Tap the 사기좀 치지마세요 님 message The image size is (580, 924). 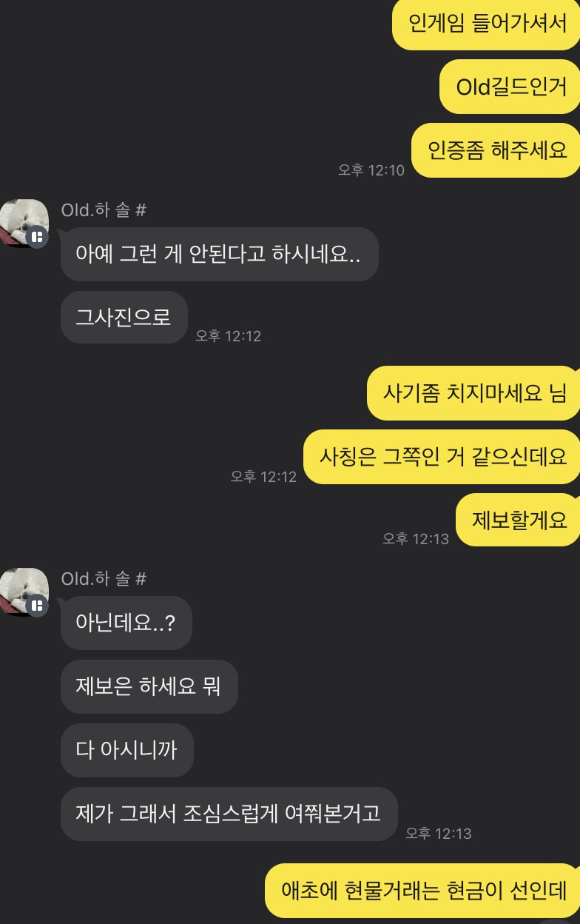tap(473, 392)
